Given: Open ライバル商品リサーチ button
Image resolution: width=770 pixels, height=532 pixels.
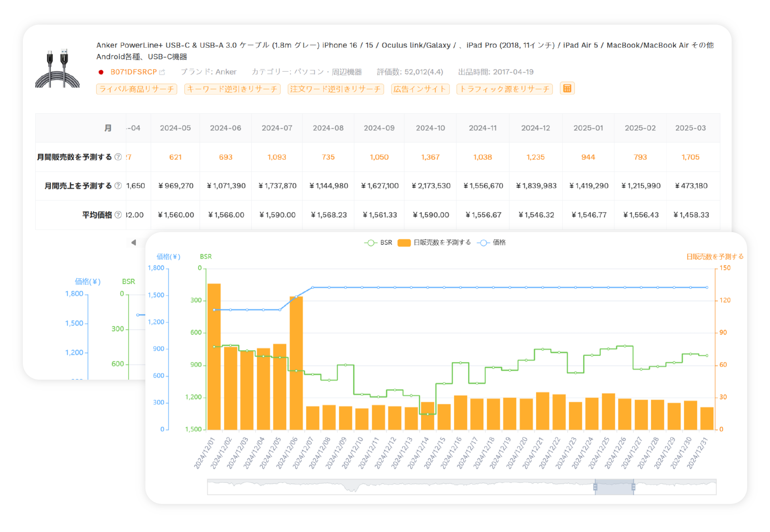Looking at the screenshot, I should pos(136,89).
